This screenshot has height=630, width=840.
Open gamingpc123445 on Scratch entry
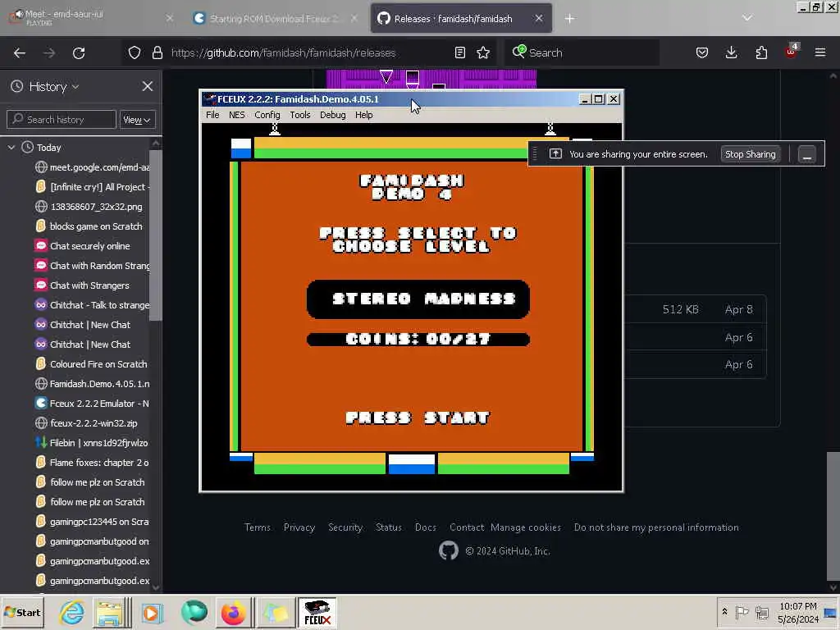click(x=92, y=521)
